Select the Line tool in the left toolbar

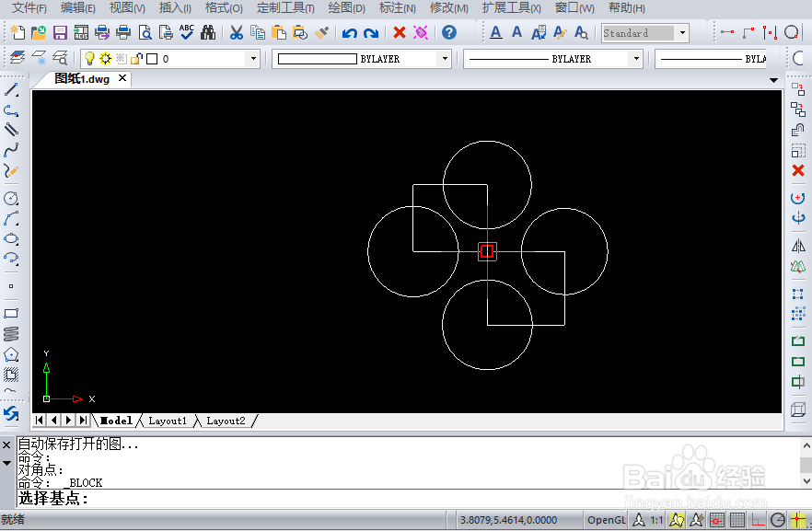11,90
